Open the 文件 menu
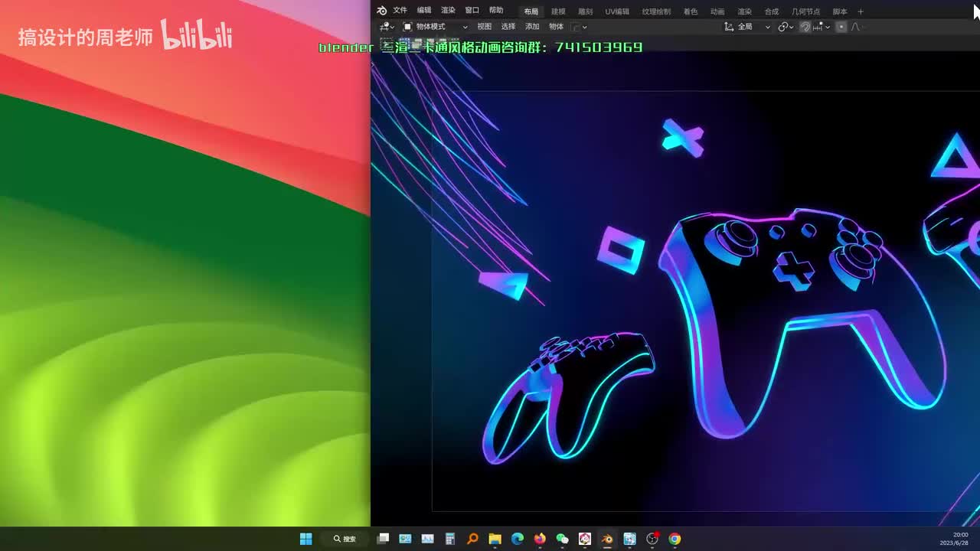The height and width of the screenshot is (551, 980). [x=400, y=11]
